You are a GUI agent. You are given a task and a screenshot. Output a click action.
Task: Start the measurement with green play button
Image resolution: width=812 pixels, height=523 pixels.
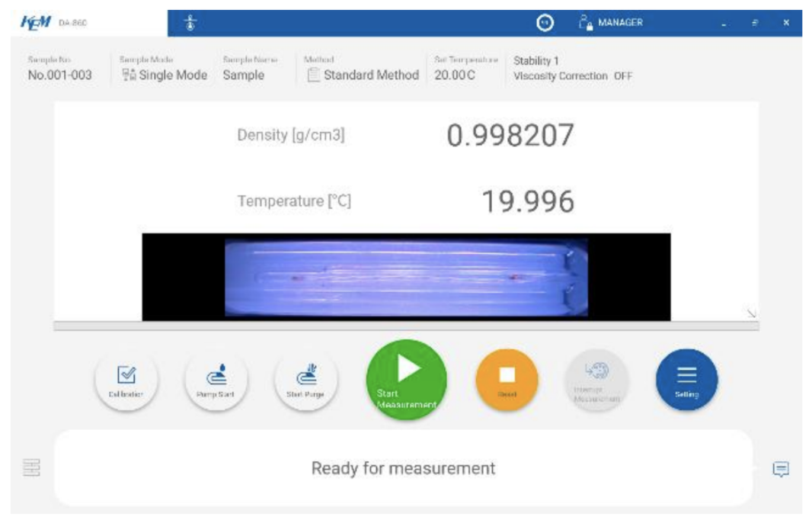406,379
